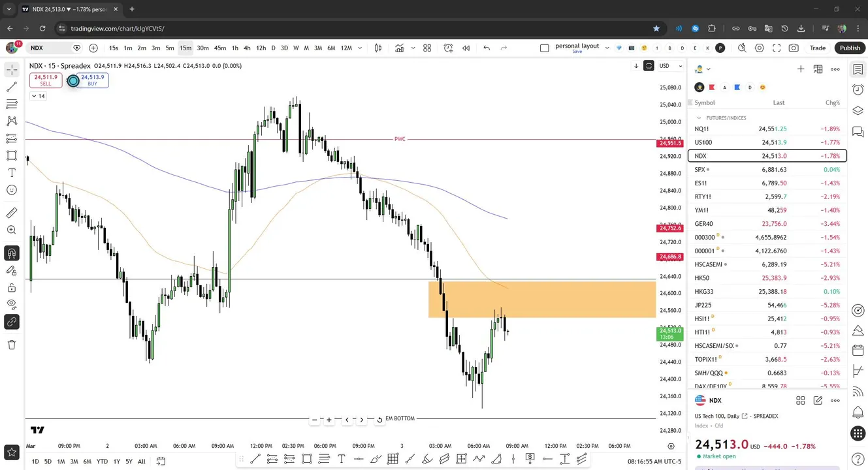This screenshot has width=868, height=470.
Task: Add a symbol to the watchlist
Action: pyautogui.click(x=801, y=69)
